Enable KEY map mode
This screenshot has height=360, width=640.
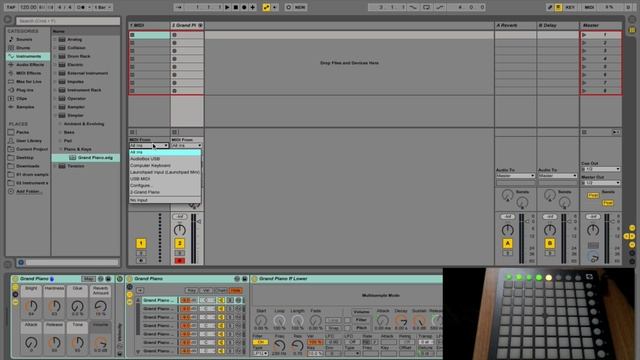570,7
